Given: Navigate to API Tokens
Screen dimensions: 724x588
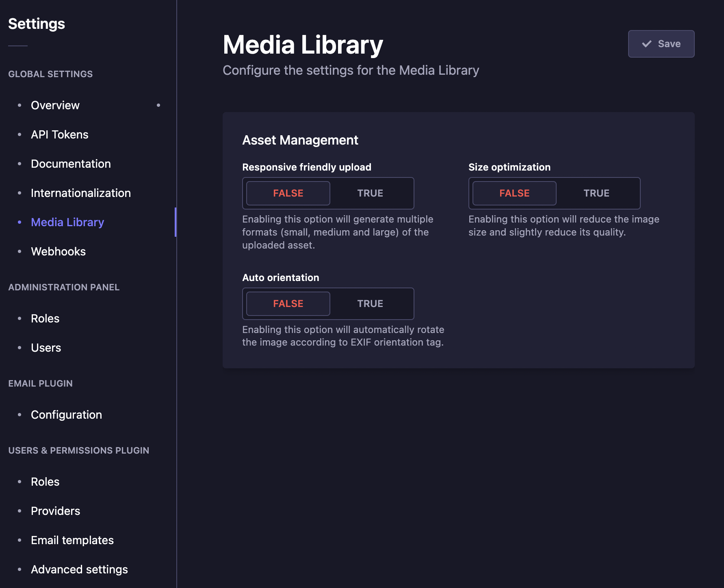Looking at the screenshot, I should 59,134.
